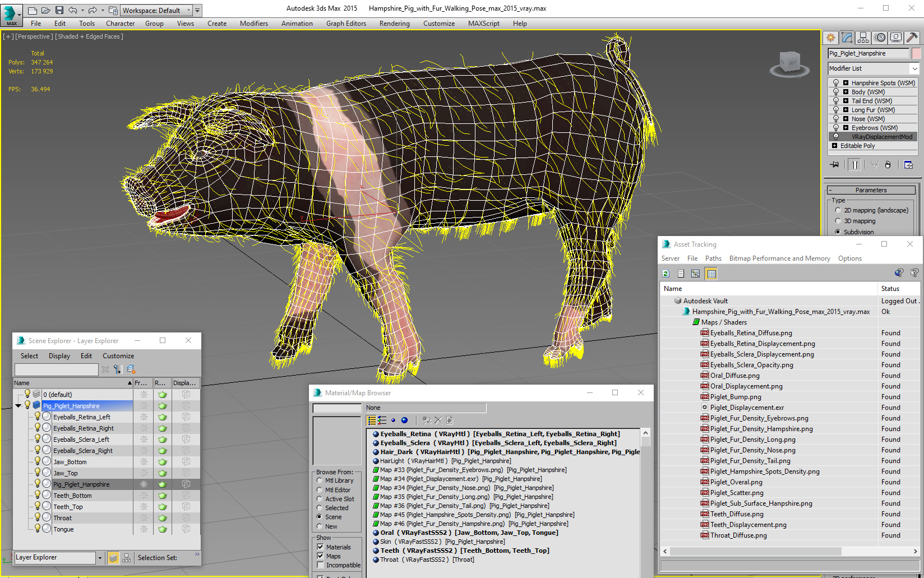Open the Modifier List dropdown
Image resolution: width=924 pixels, height=578 pixels.
click(914, 68)
